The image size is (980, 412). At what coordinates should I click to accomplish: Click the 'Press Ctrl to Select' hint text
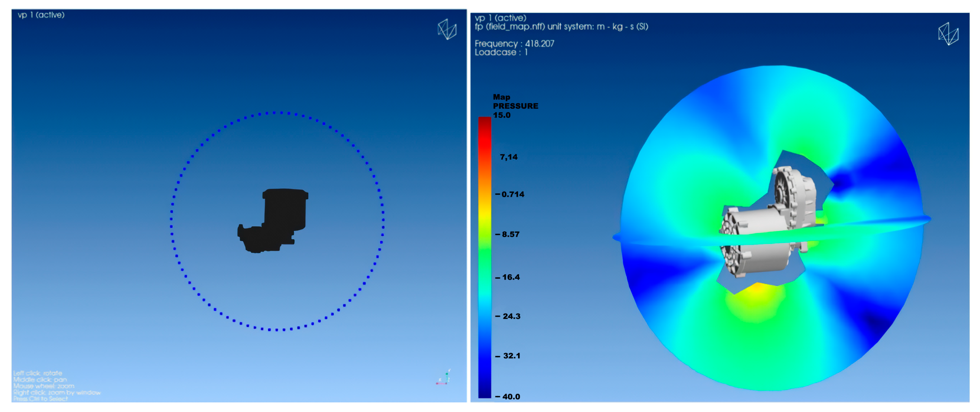tap(41, 399)
